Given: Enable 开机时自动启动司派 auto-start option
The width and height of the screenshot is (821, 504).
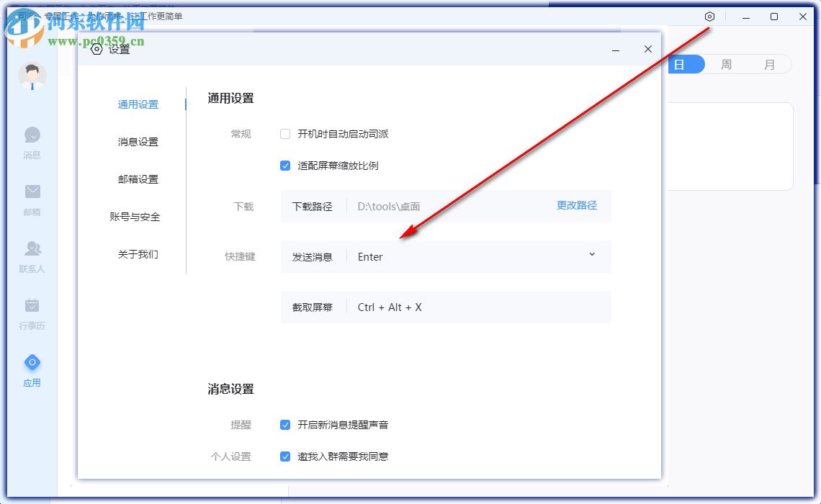Looking at the screenshot, I should tap(285, 134).
